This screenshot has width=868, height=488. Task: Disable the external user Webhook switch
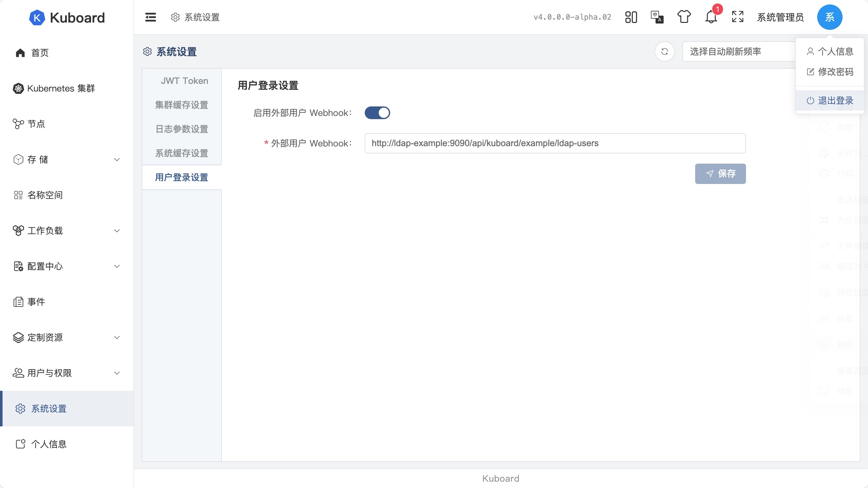point(377,113)
